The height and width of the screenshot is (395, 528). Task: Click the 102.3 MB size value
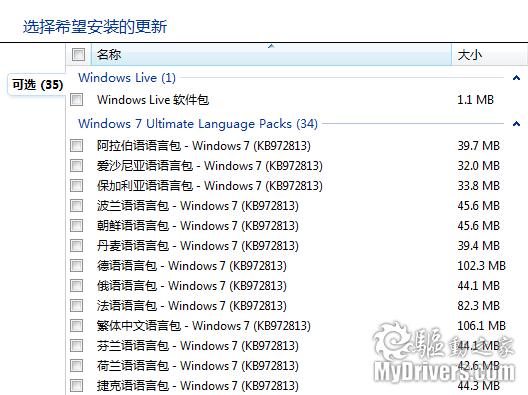[x=482, y=266]
